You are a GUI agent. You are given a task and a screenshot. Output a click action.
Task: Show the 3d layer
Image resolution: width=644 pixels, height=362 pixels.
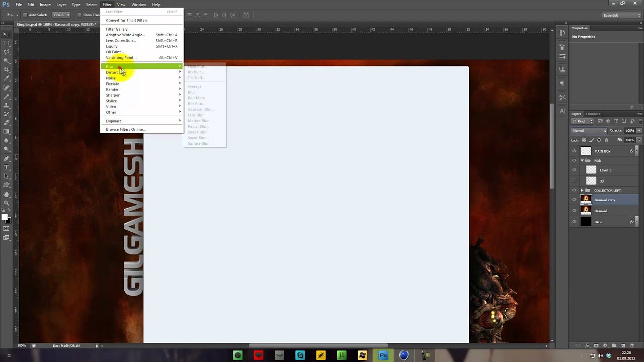tap(574, 181)
